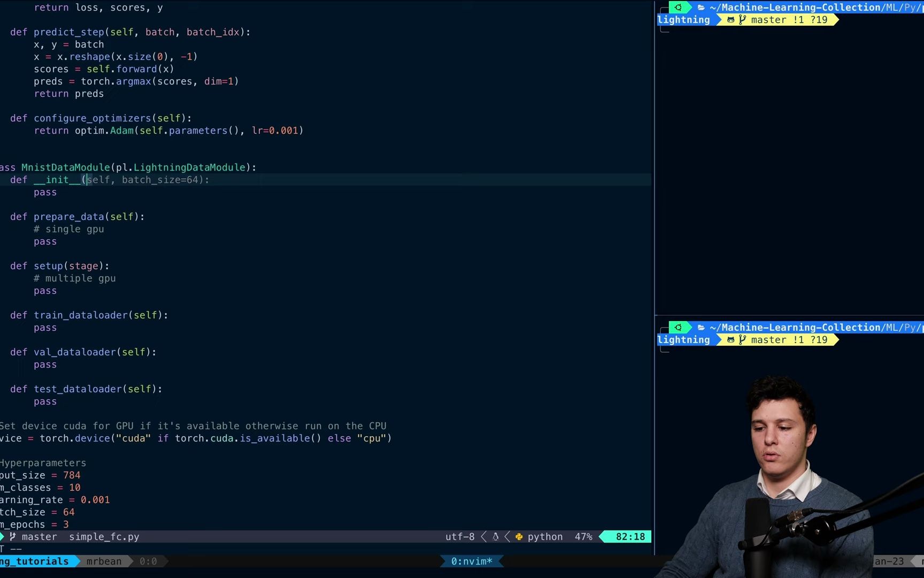This screenshot has height=578, width=924.
Task: Click the simple_fc.py filename in the statusline
Action: pyautogui.click(x=104, y=537)
